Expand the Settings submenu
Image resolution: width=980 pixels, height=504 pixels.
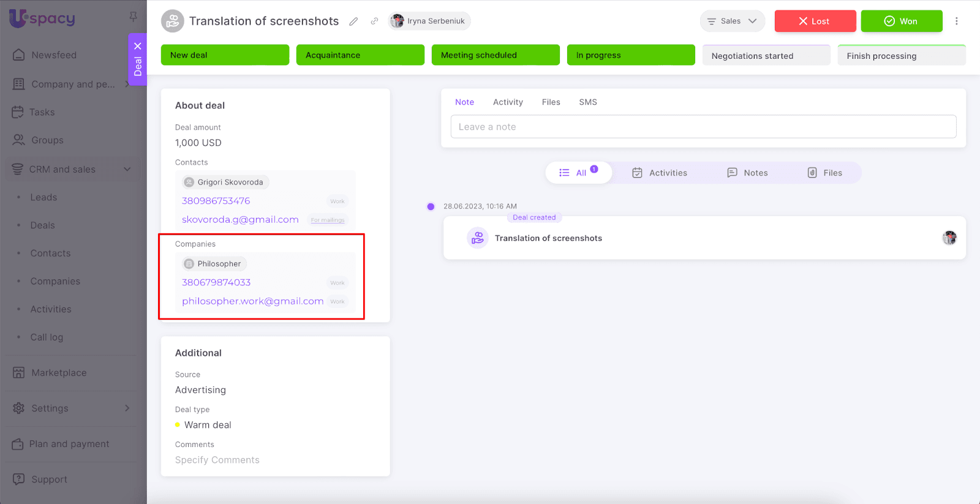click(127, 408)
